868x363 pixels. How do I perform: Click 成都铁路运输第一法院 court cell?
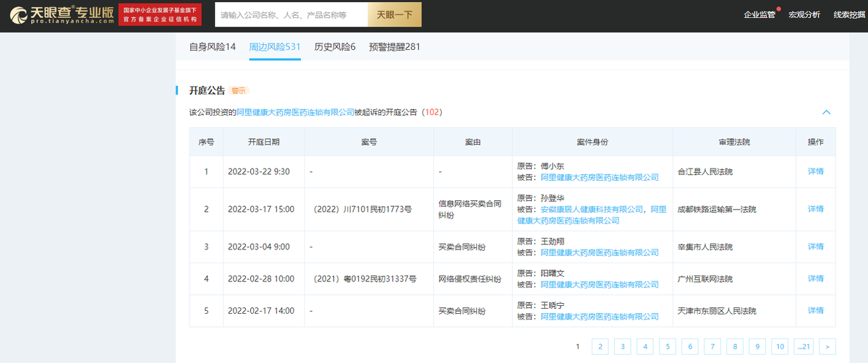[717, 209]
